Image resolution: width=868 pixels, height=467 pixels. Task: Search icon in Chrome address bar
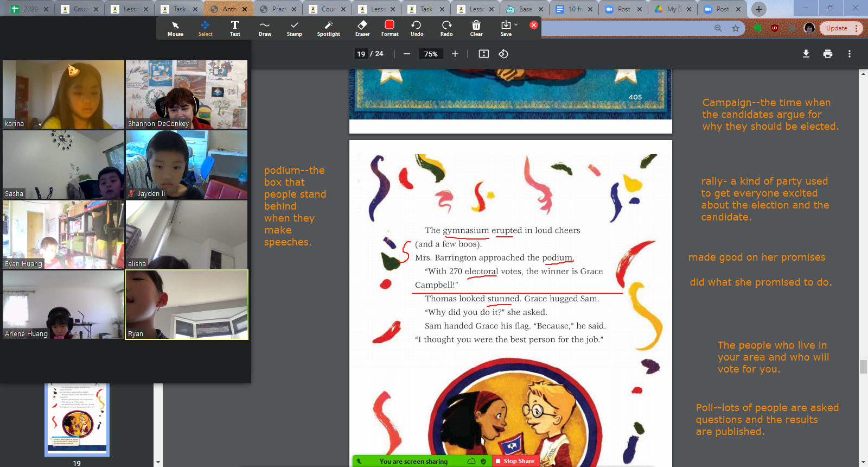(x=718, y=28)
